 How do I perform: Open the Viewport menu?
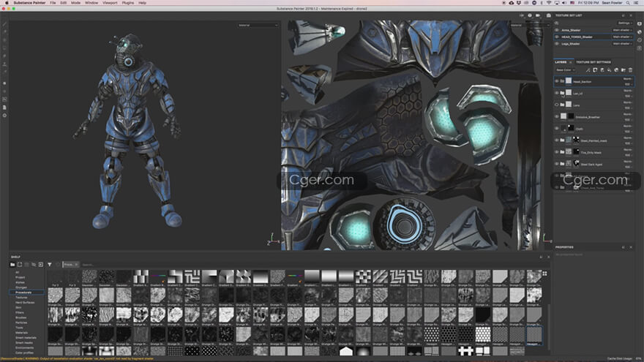pyautogui.click(x=110, y=3)
